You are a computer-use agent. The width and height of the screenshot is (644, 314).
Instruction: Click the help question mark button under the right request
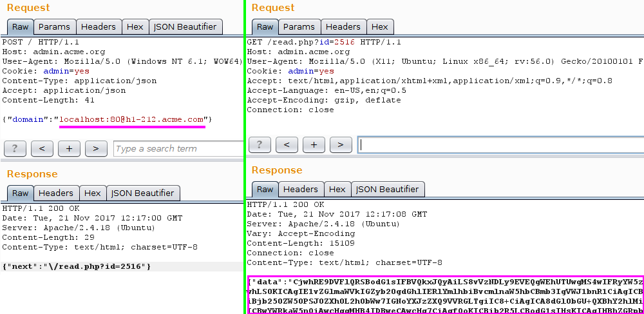click(x=260, y=144)
